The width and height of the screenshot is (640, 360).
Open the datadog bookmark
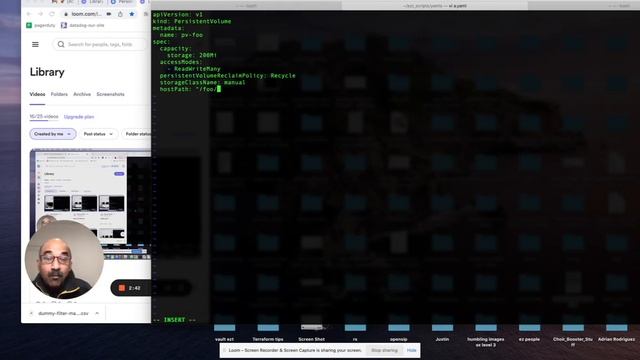point(82,25)
